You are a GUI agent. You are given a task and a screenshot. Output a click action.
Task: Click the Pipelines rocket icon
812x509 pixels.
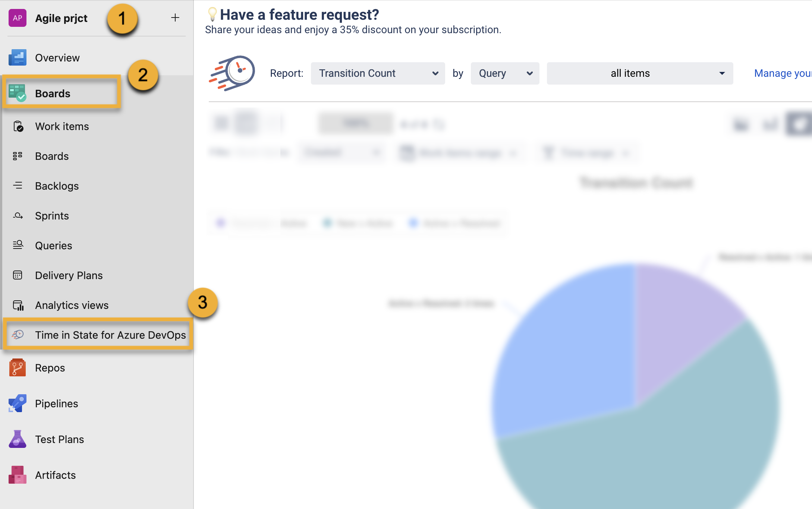(x=18, y=404)
